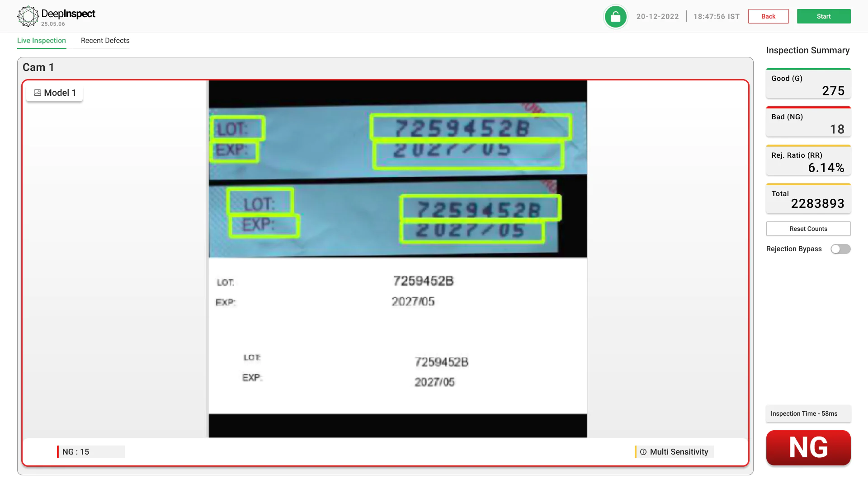Click the Good (G) summary card
Image resolution: width=868 pixels, height=488 pixels.
coord(808,84)
